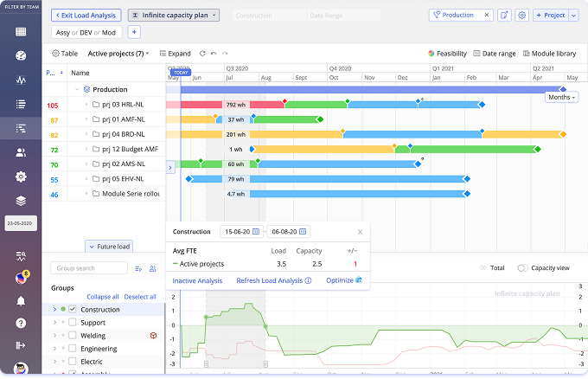Open Active projects (7) dropdown
Image resolution: width=588 pixels, height=379 pixels.
(x=118, y=54)
